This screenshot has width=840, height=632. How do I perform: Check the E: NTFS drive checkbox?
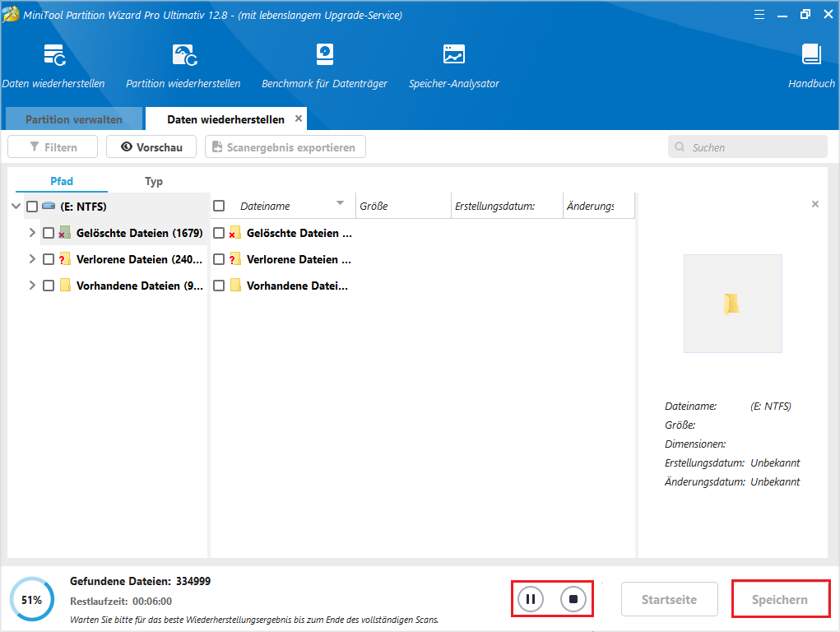[x=32, y=207]
